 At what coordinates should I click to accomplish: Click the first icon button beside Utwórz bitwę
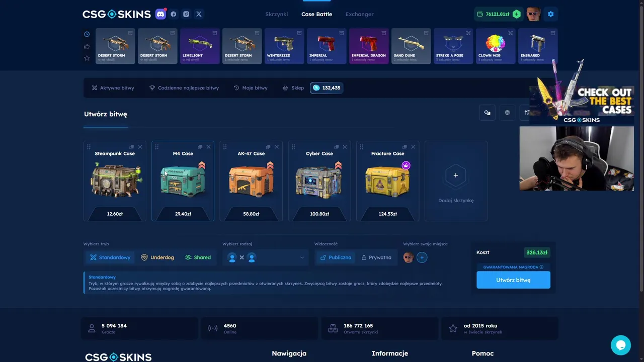coord(487,113)
